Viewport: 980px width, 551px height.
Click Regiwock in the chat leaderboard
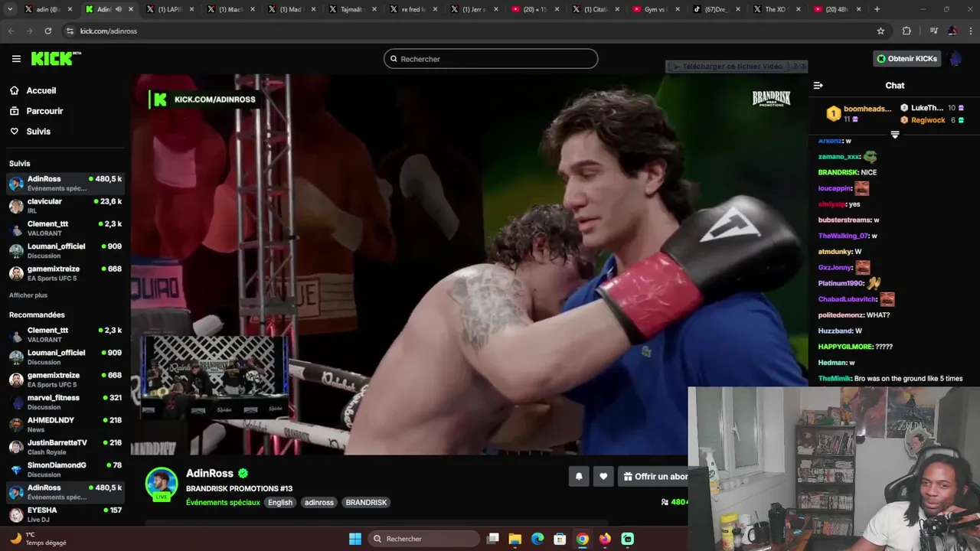click(x=928, y=120)
